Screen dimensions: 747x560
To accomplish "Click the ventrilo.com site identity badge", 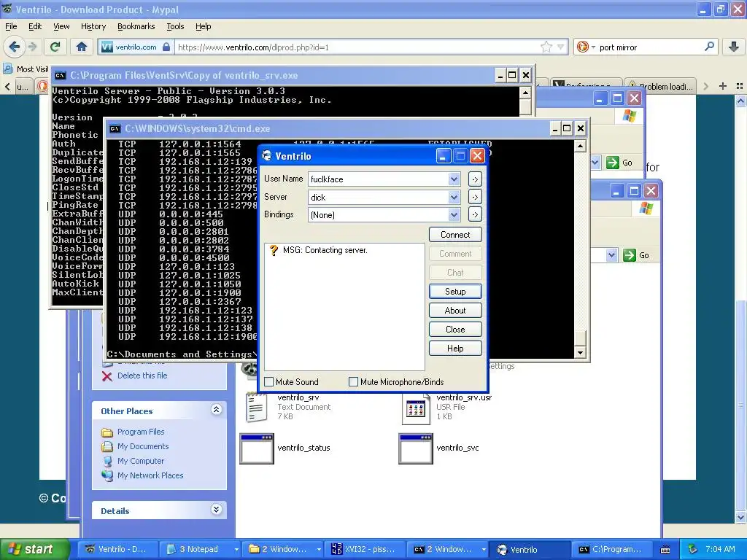I will click(x=135, y=47).
